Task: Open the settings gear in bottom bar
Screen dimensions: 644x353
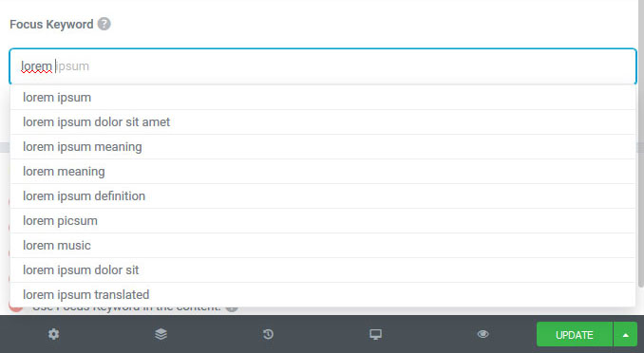Action: pyautogui.click(x=54, y=334)
